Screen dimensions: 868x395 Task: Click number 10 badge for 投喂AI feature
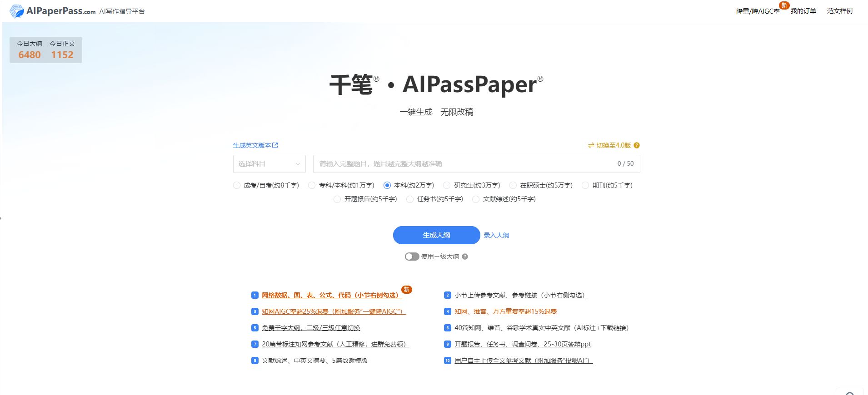coord(448,360)
